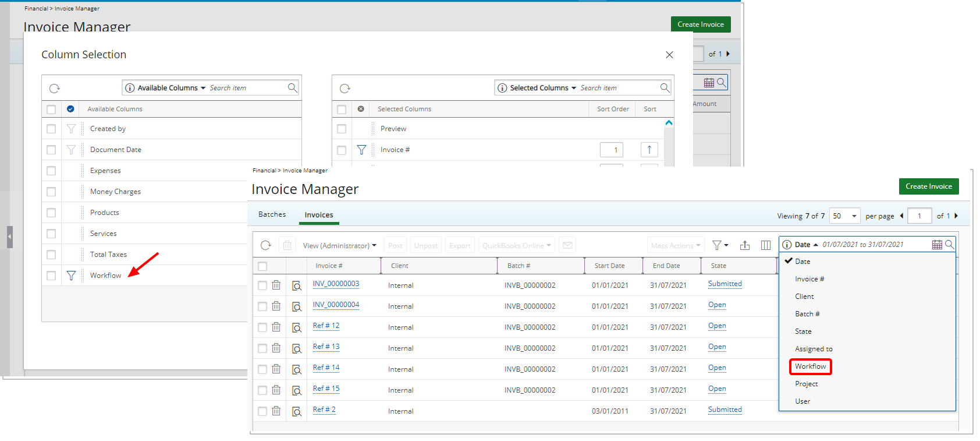Click filter funnel icon on Workflow row
The image size is (980, 441).
coord(71,276)
